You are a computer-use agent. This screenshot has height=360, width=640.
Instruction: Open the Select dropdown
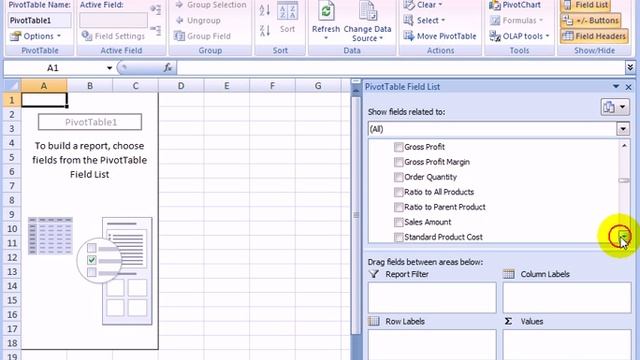pyautogui.click(x=424, y=20)
